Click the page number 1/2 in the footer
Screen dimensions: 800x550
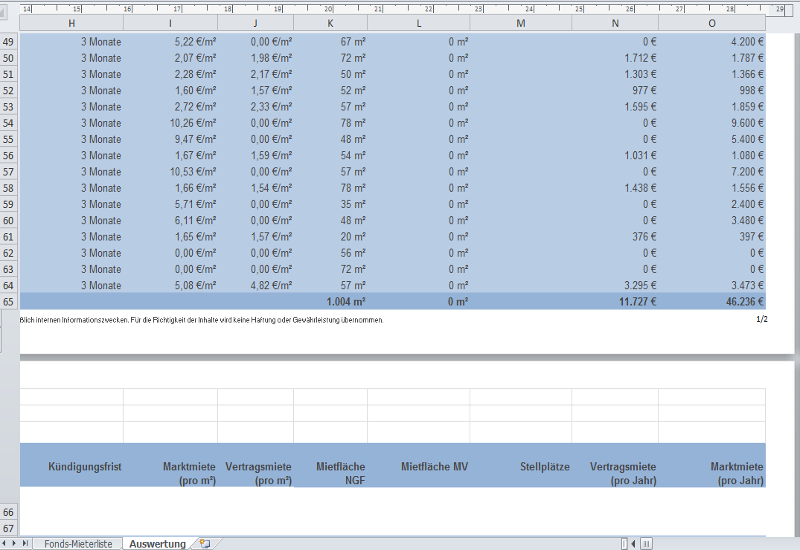click(762, 319)
